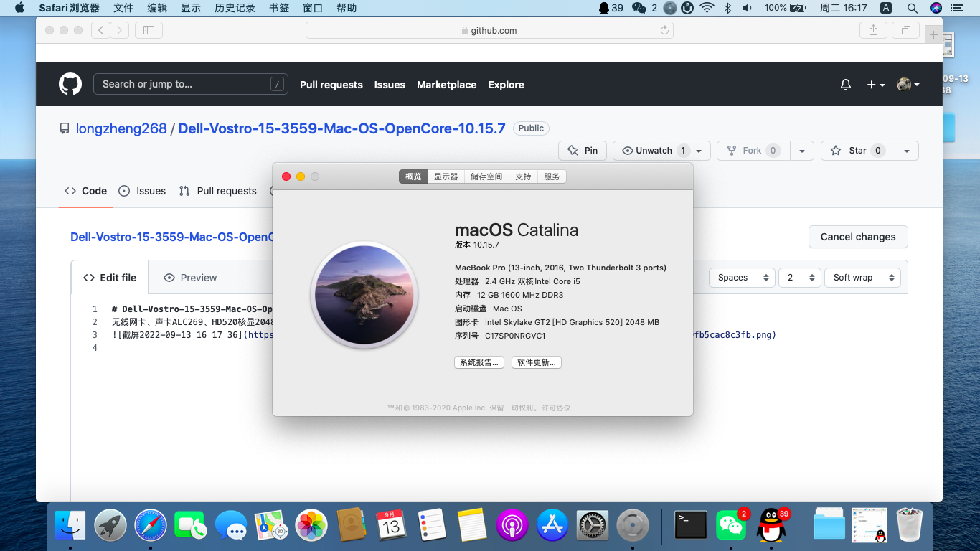Reload the github.com page

point(664,30)
